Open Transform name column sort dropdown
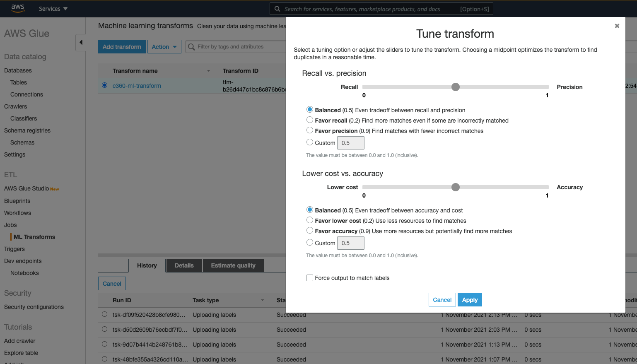637x364 pixels. coord(208,71)
